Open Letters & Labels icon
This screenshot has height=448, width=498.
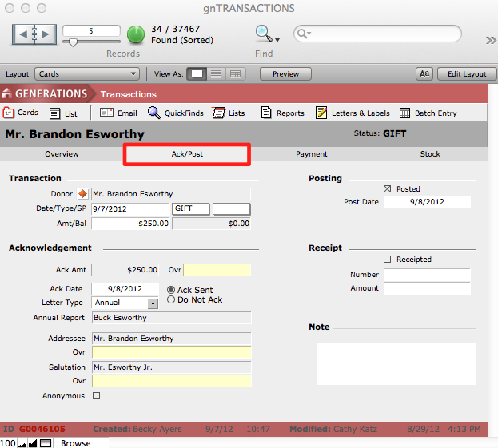(x=321, y=113)
